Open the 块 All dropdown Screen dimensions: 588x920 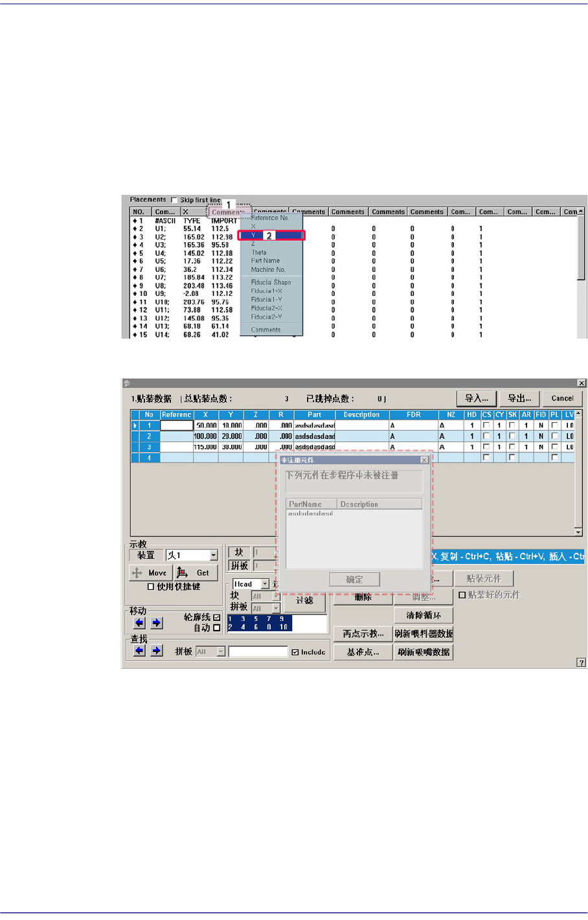coord(276,596)
